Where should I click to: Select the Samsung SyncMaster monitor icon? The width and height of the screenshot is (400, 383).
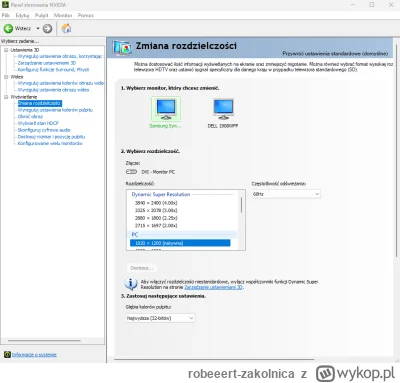(166, 109)
